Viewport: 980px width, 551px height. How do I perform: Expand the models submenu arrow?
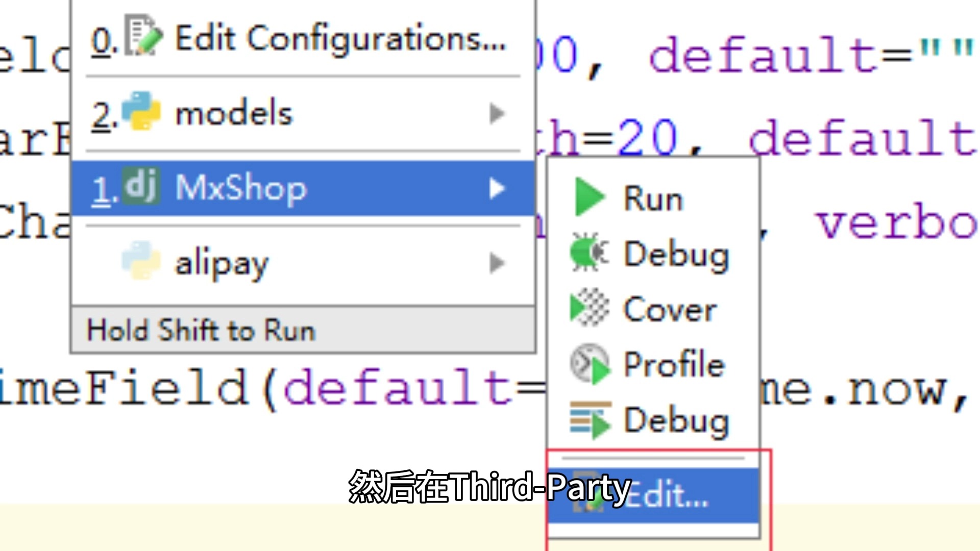coord(497,113)
